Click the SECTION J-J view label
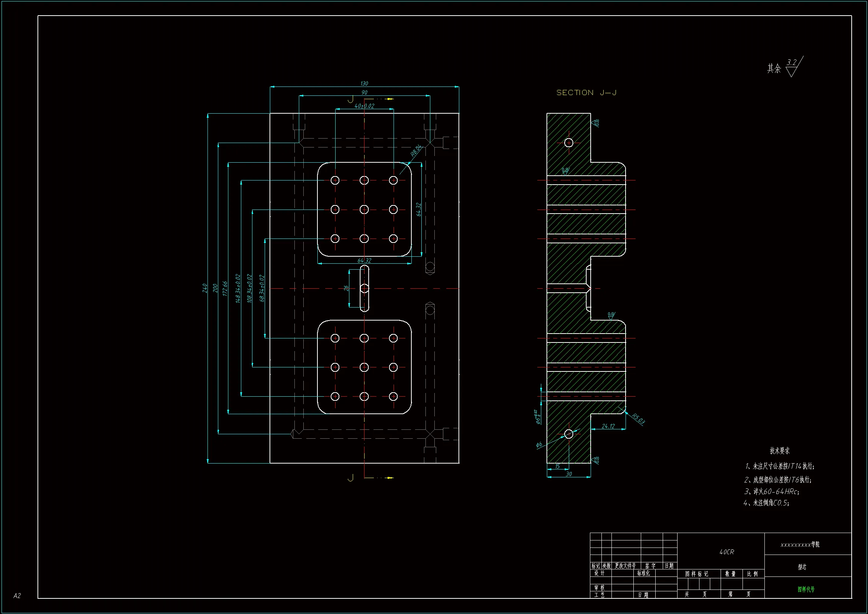This screenshot has width=868, height=614. pos(586,93)
